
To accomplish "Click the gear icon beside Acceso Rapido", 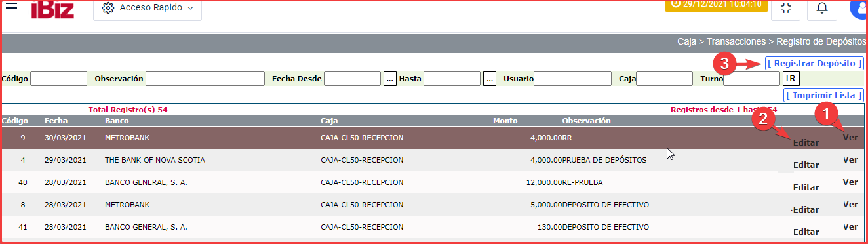I will tap(109, 8).
